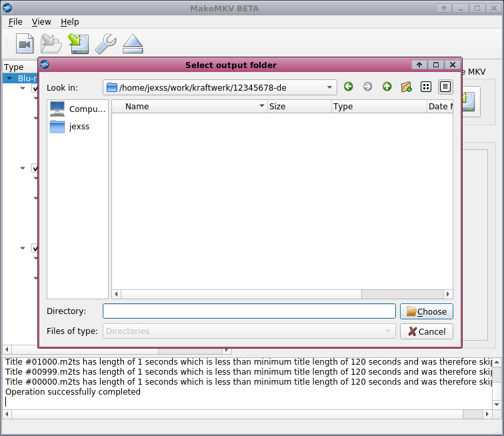The image size is (504, 436).
Task: Click the open disc folder toolbar icon
Action: click(x=51, y=44)
